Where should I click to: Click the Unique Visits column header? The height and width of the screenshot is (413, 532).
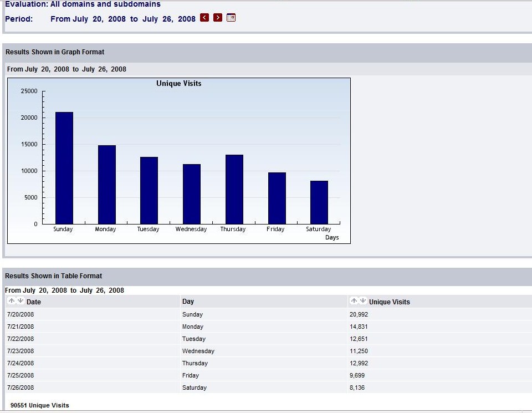coord(389,302)
